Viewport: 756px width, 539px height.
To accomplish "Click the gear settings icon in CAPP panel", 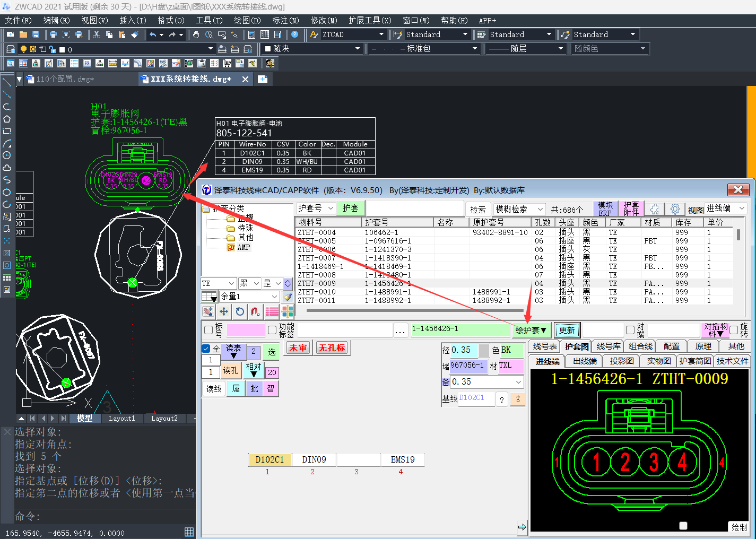I will coord(675,209).
